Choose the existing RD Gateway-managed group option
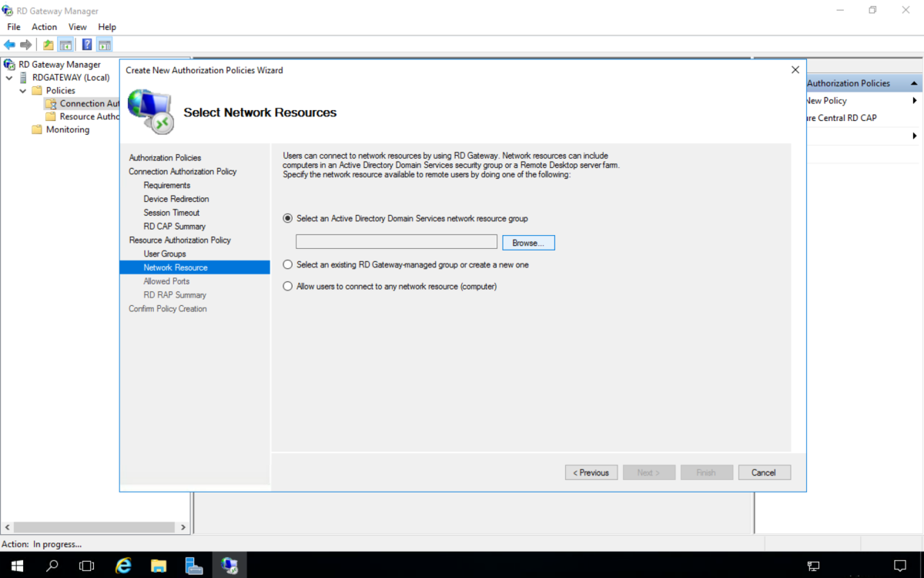Viewport: 924px width, 578px height. tap(287, 265)
